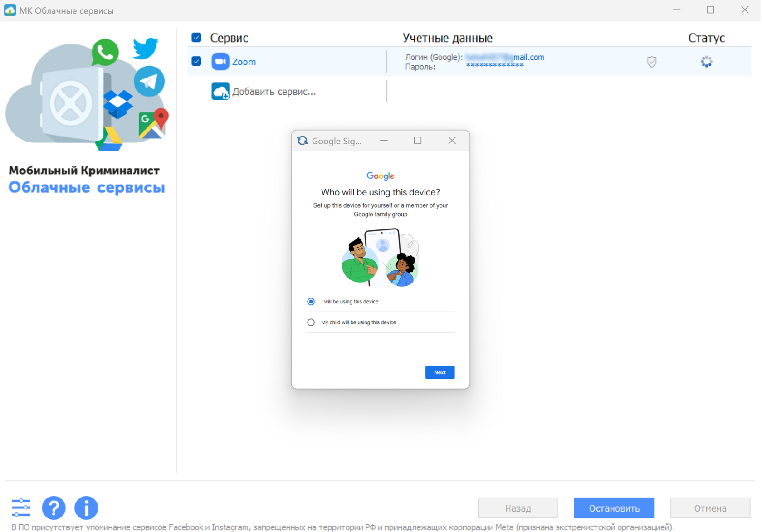
Task: Open settings sliders icon at bottom left
Action: tap(21, 508)
